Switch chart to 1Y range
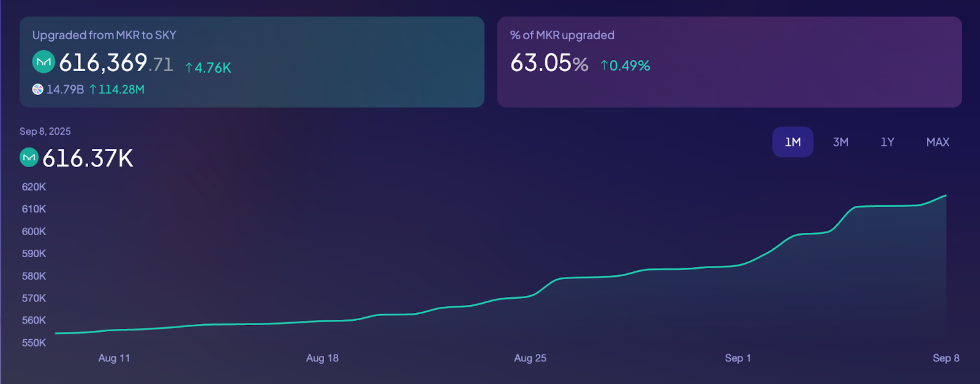 888,142
